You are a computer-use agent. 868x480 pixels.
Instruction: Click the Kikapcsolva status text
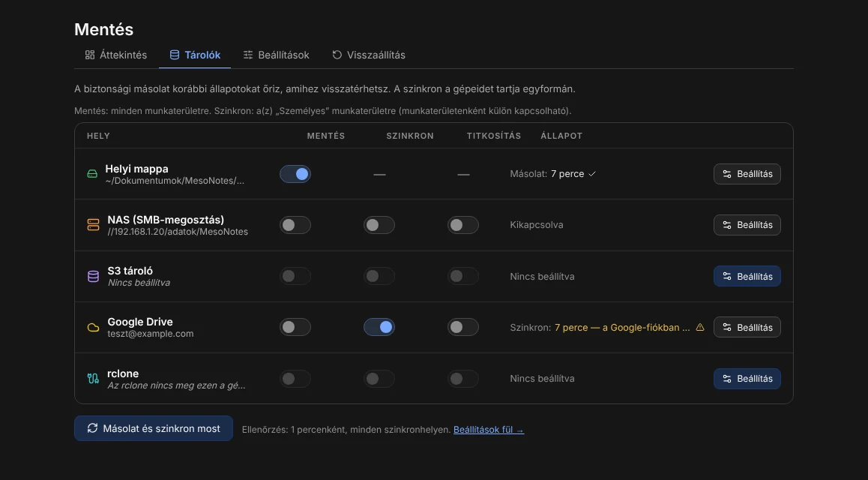click(537, 225)
